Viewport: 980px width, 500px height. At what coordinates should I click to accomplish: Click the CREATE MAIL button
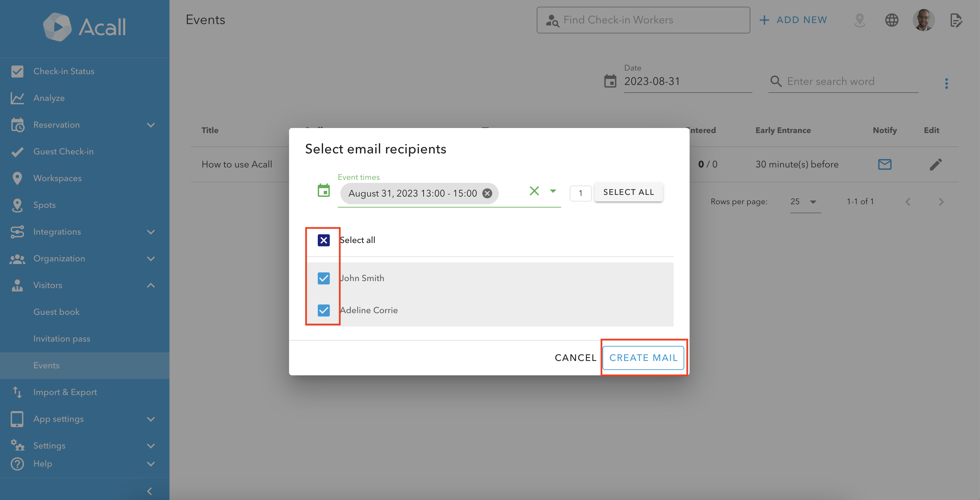coord(643,357)
